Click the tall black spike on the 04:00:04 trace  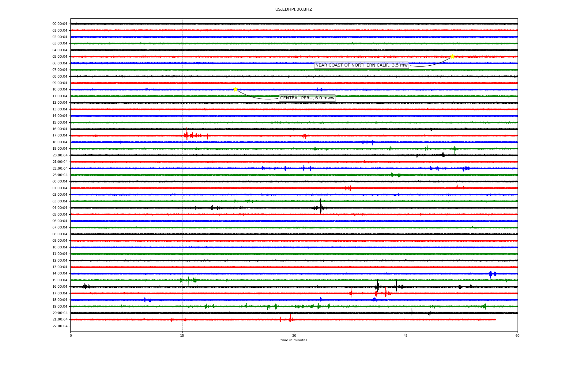(x=321, y=206)
